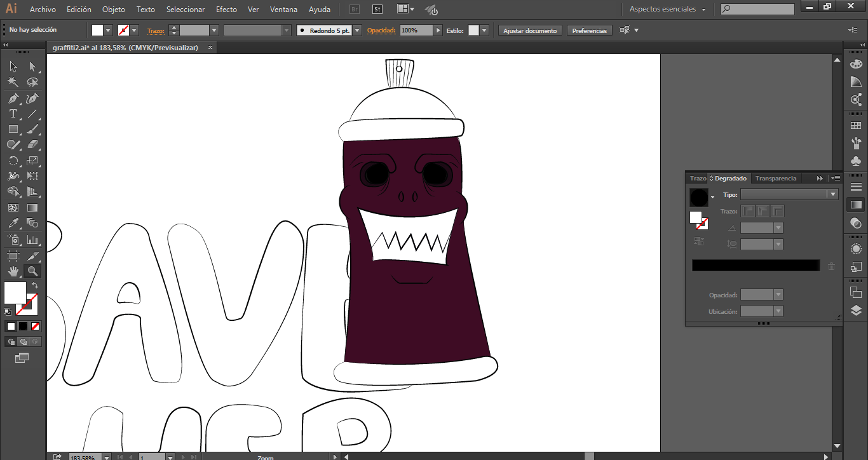Swap fill and stroke colors
868x460 pixels.
[35, 286]
